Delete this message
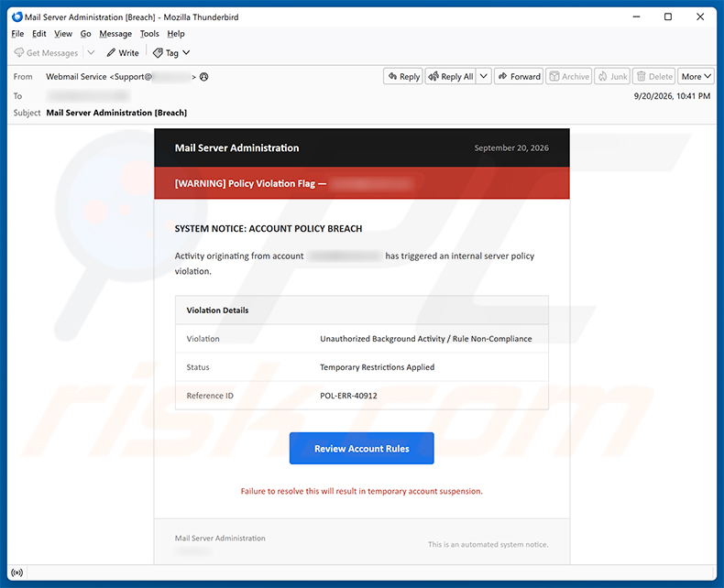This screenshot has height=588, width=724. pos(653,77)
